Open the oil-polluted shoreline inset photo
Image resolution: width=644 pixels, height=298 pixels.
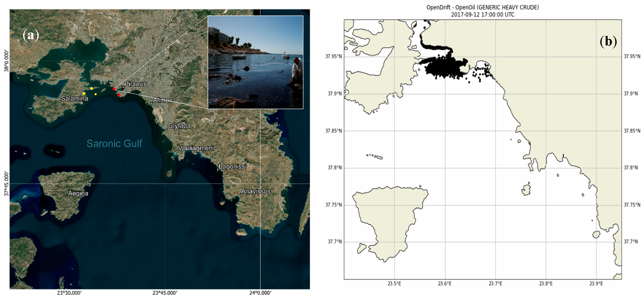pos(255,62)
